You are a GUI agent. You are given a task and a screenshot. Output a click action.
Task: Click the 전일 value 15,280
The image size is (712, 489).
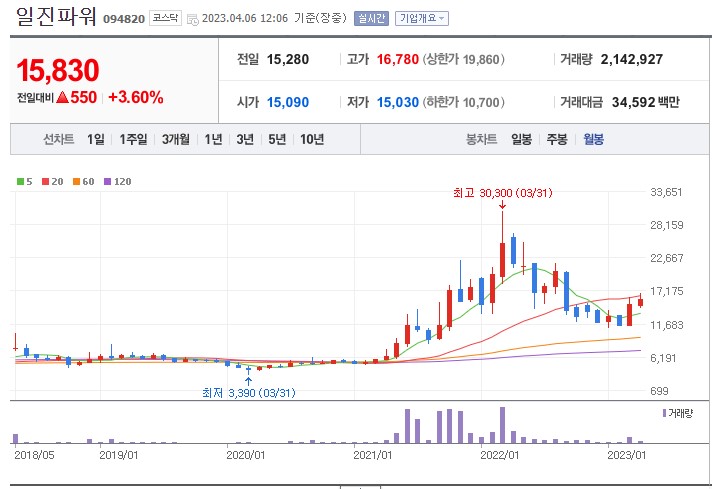[x=288, y=59]
